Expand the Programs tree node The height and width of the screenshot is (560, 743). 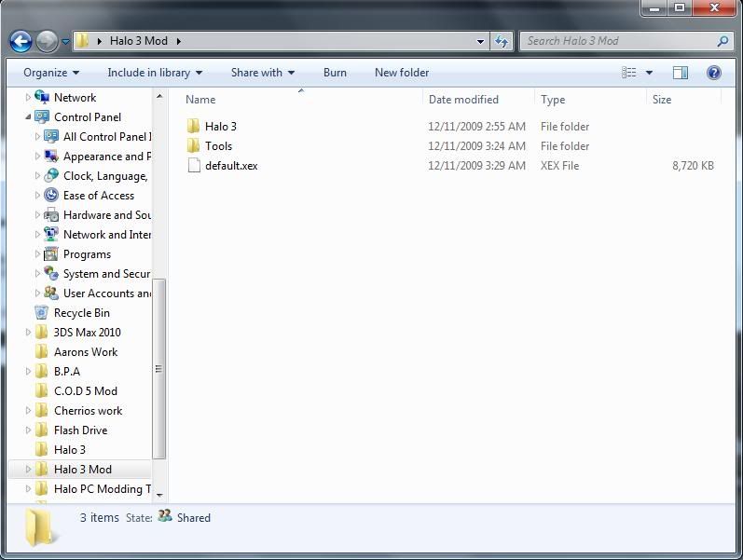click(37, 254)
